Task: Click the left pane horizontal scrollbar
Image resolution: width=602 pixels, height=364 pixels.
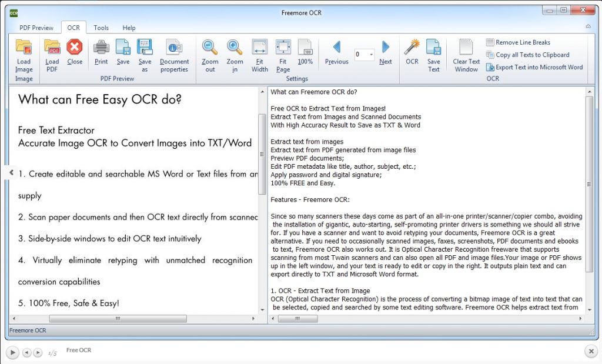Action: [118, 319]
